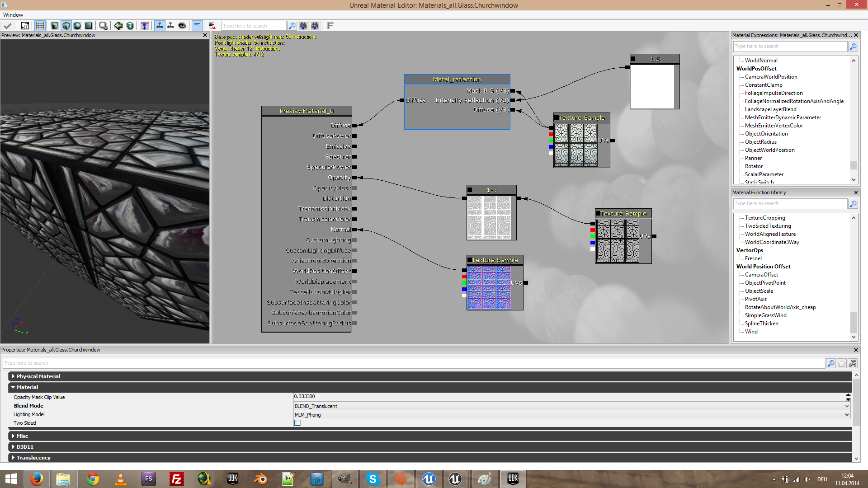Image resolution: width=868 pixels, height=488 pixels.
Task: Increase Opacity Mask Clip Value stepper
Action: point(848,395)
